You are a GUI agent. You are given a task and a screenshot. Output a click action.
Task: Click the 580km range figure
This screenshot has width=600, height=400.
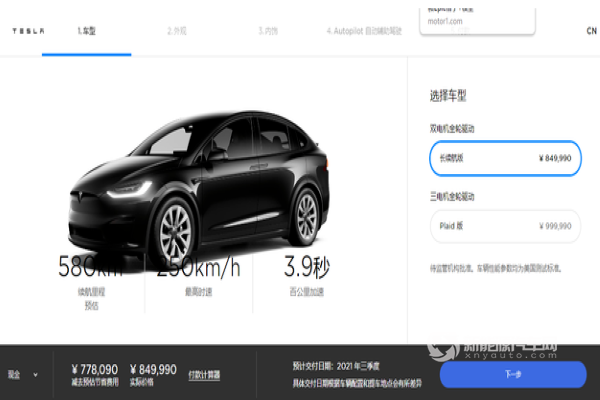tap(91, 267)
